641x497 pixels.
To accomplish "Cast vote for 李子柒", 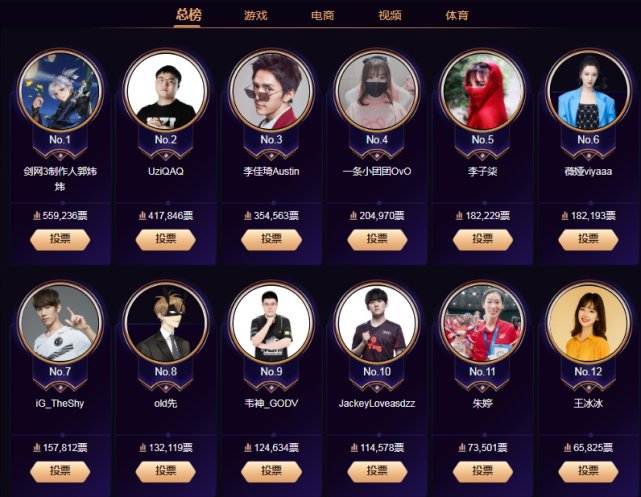I will (483, 240).
